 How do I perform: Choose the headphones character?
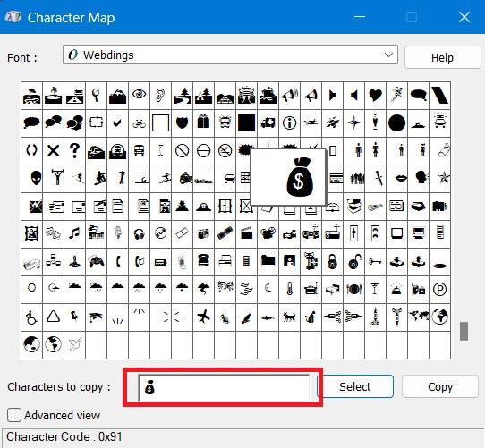coord(140,234)
